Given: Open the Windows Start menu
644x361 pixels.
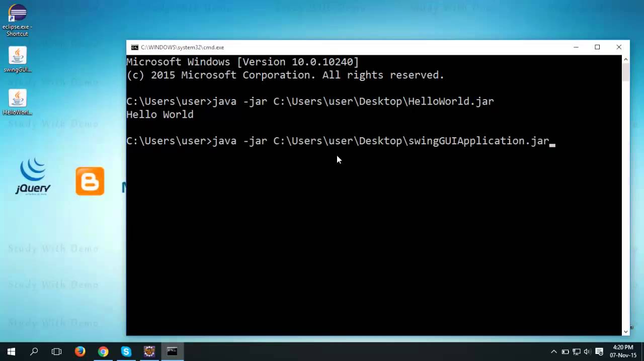Looking at the screenshot, I should coord(11,351).
